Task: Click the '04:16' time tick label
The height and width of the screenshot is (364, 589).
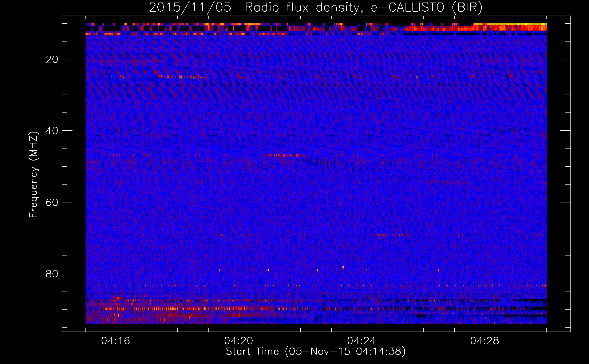Action: coord(116,341)
